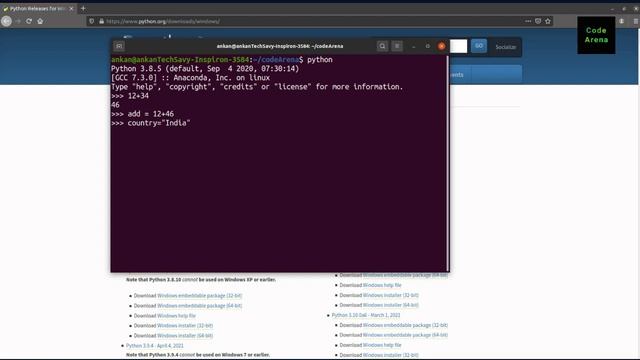
Task: Go back in the Firefox browser
Action: coord(7,21)
